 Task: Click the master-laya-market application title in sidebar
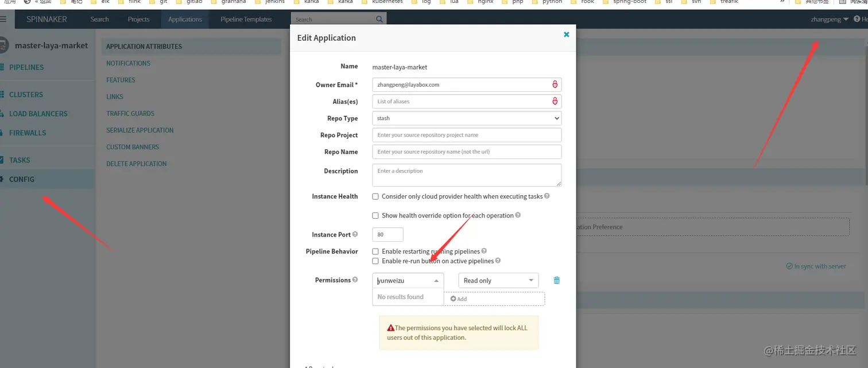coord(51,45)
